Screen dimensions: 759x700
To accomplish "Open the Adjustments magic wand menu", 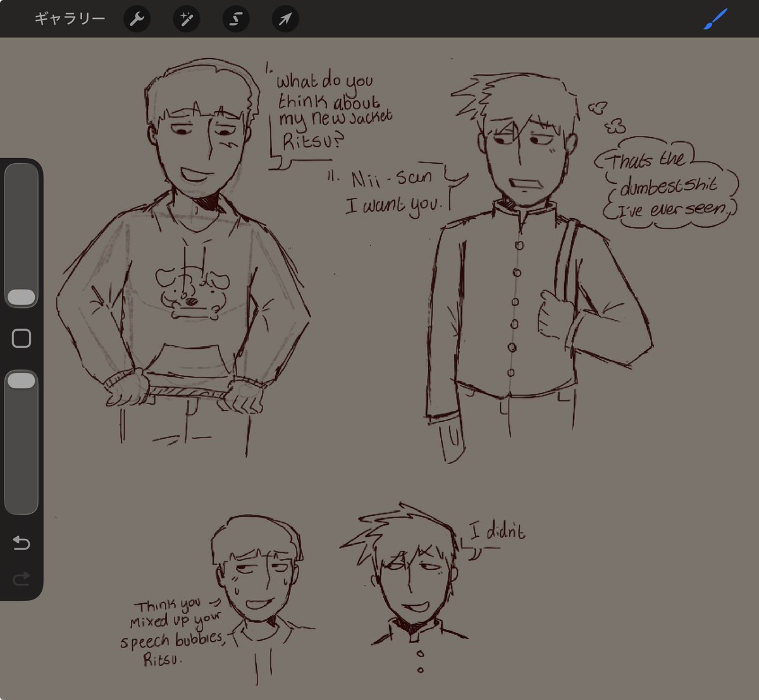I will pos(187,19).
